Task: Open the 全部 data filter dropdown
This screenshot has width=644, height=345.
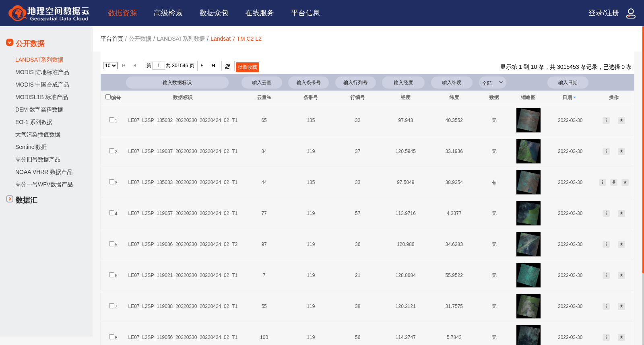Action: pyautogui.click(x=493, y=83)
